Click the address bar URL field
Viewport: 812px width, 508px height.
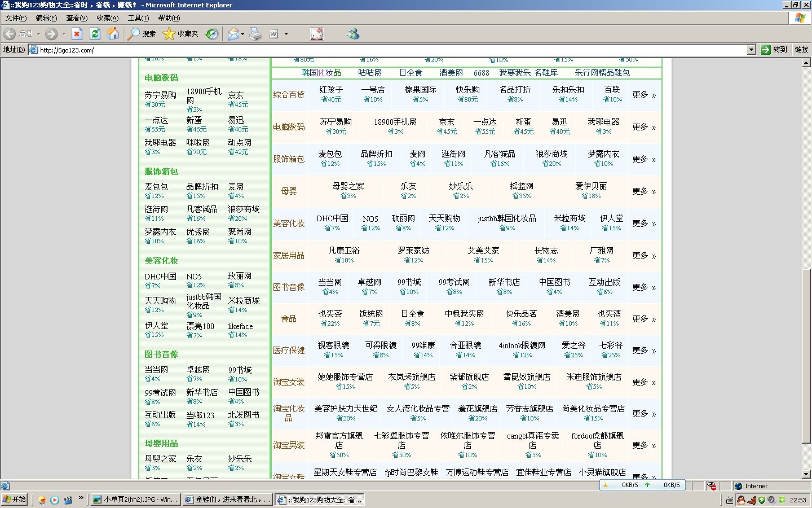tap(392, 50)
